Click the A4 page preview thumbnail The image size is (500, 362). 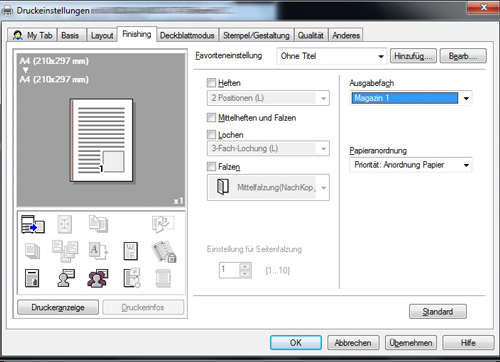(x=101, y=140)
